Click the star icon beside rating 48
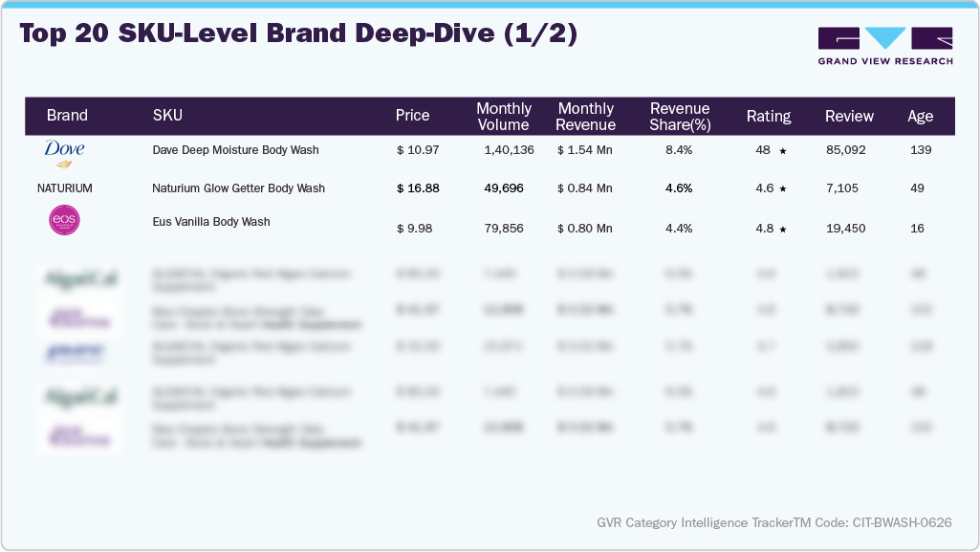Viewport: 980px width, 552px height. 782,150
